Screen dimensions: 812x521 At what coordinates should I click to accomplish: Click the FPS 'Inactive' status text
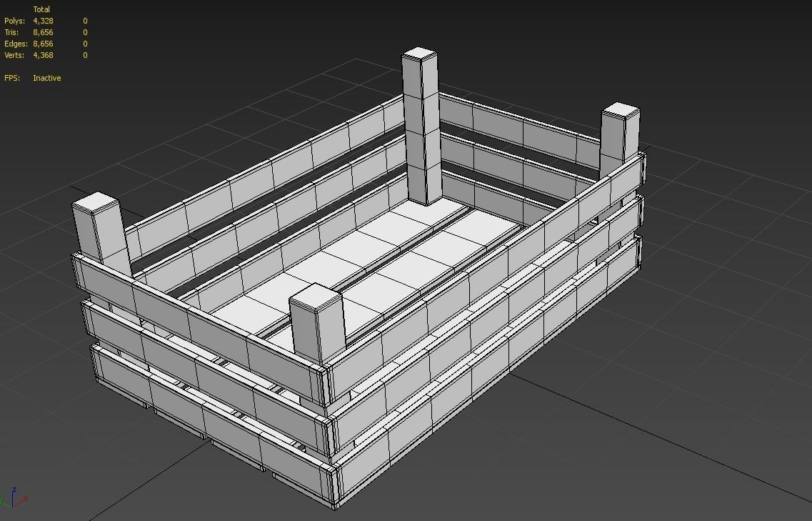point(47,78)
